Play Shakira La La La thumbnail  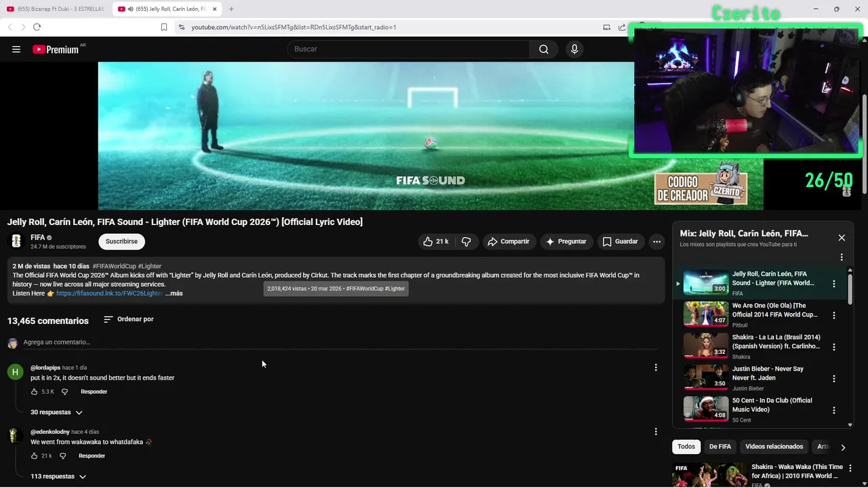(706, 346)
